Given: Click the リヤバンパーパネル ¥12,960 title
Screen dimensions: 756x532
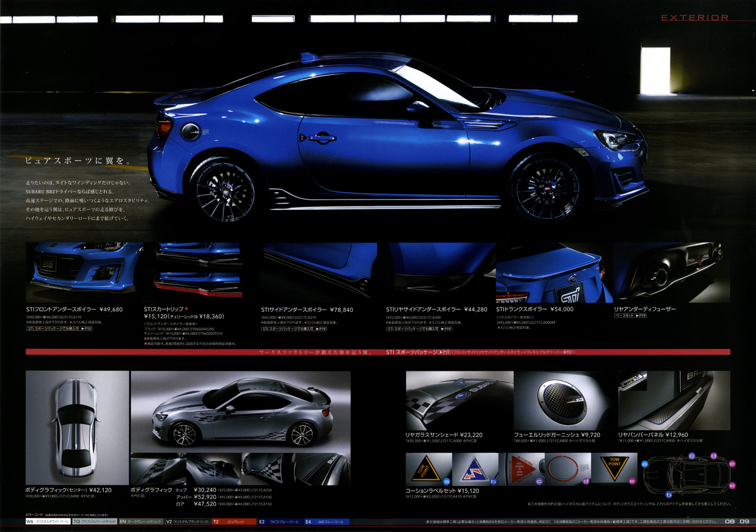Looking at the screenshot, I should click(x=653, y=435).
